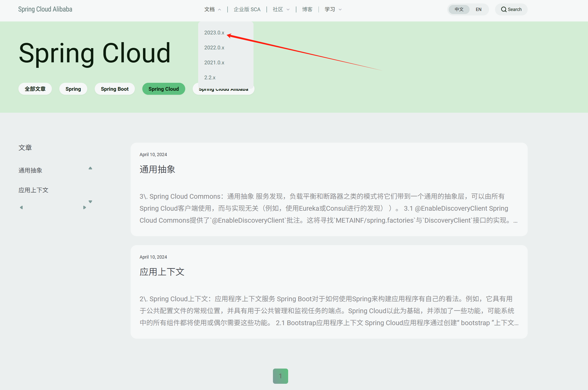The height and width of the screenshot is (390, 588).
Task: Filter by Spring Boot category
Action: click(x=115, y=89)
